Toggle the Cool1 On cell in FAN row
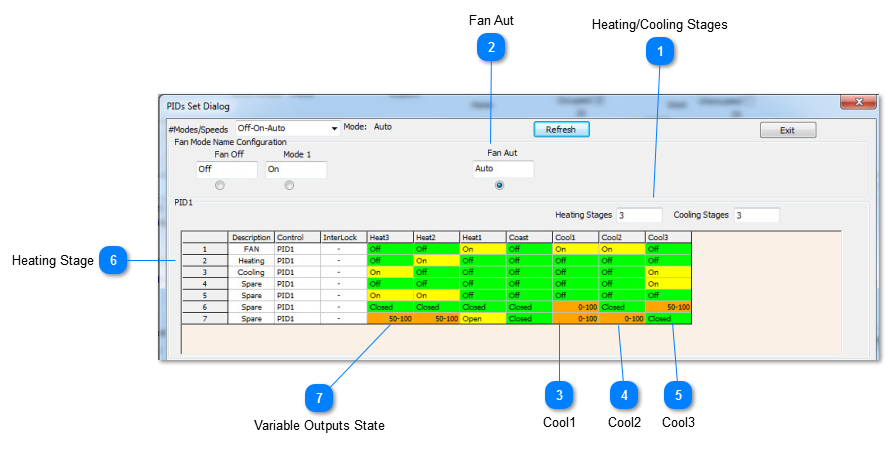 pyautogui.click(x=576, y=249)
